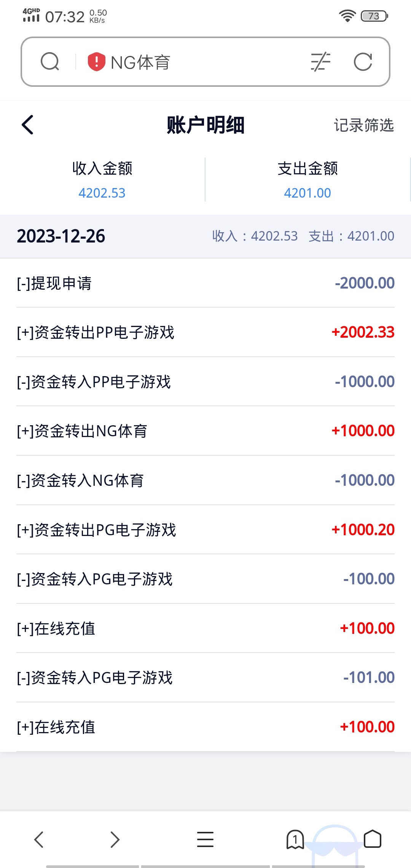This screenshot has height=868, width=411.
Task: Tap browser back navigation arrow
Action: click(39, 839)
